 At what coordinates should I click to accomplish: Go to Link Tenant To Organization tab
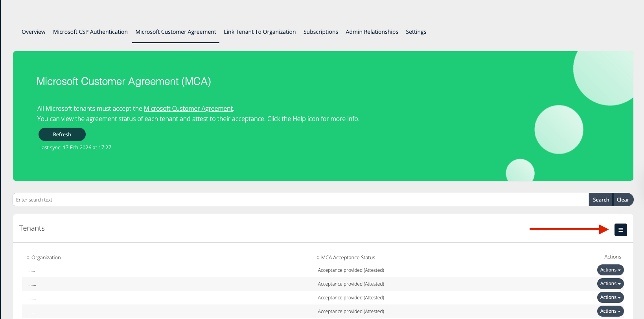click(x=260, y=32)
